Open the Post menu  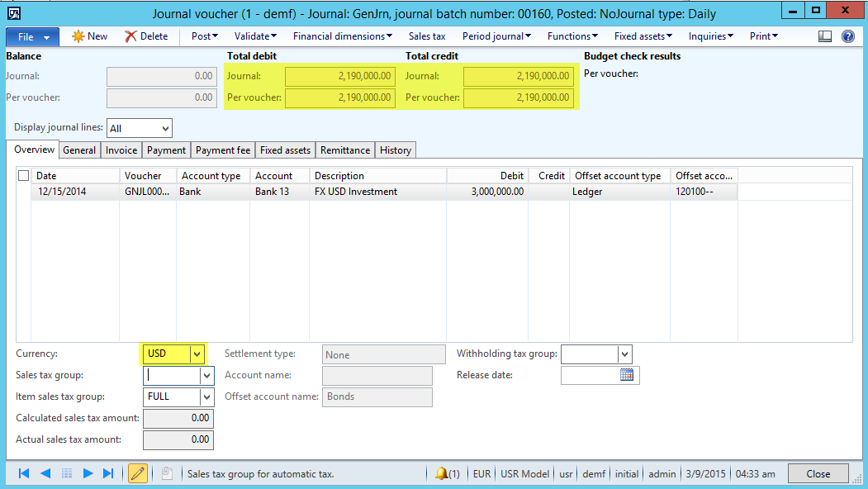click(x=204, y=36)
